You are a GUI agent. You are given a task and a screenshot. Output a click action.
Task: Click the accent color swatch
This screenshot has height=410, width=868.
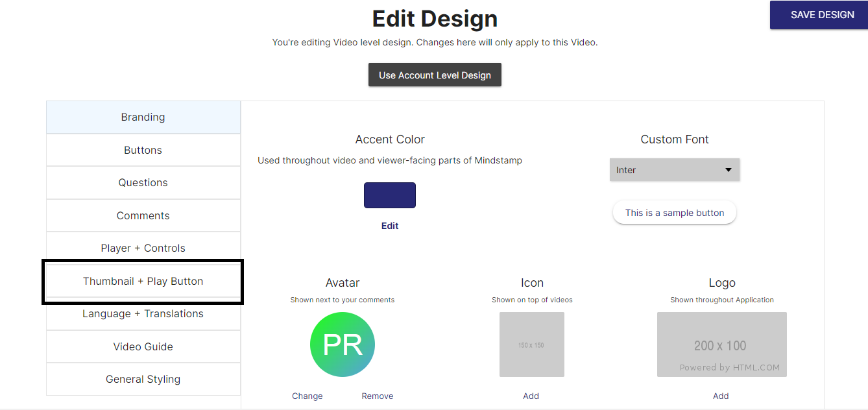[x=390, y=195]
